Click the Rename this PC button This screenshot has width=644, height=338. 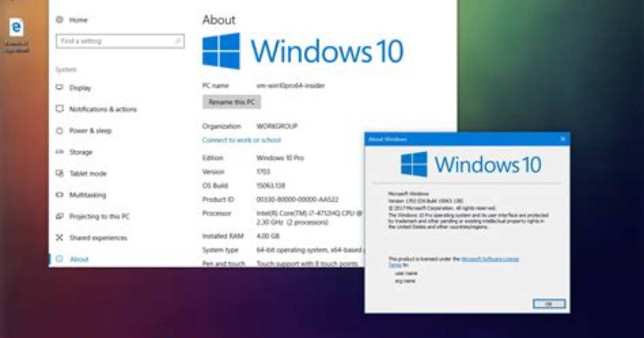pyautogui.click(x=232, y=102)
